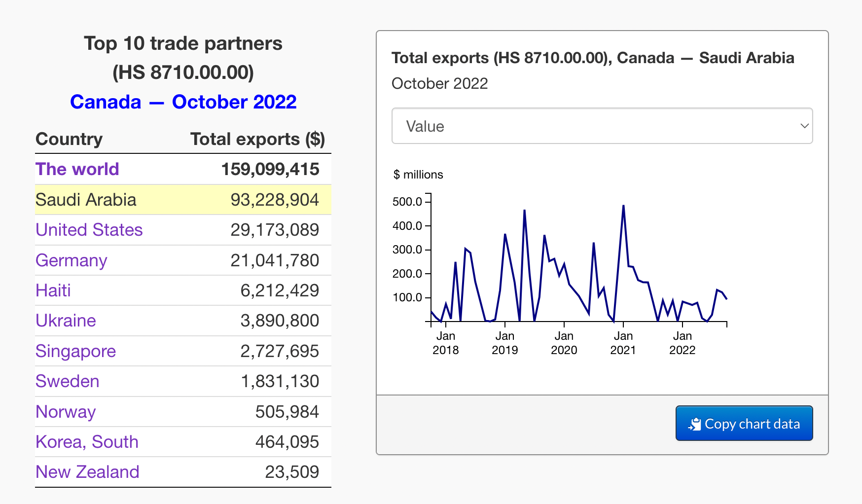Open the New Zealand link
The width and height of the screenshot is (862, 504).
(88, 472)
